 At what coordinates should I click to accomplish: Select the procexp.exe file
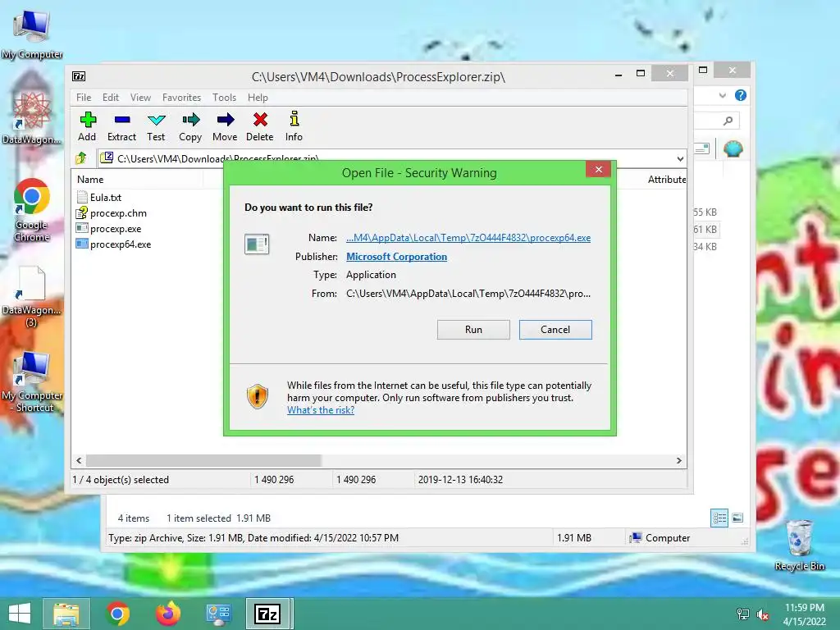(109, 229)
